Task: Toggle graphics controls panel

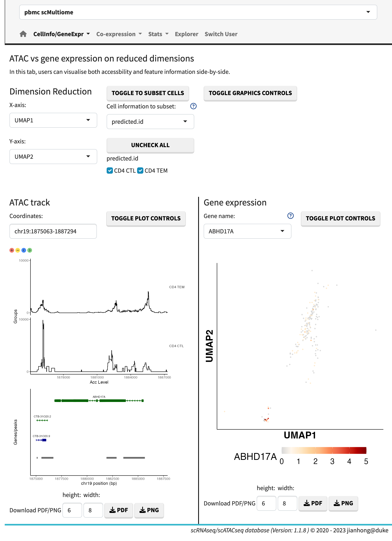Action: coord(250,93)
